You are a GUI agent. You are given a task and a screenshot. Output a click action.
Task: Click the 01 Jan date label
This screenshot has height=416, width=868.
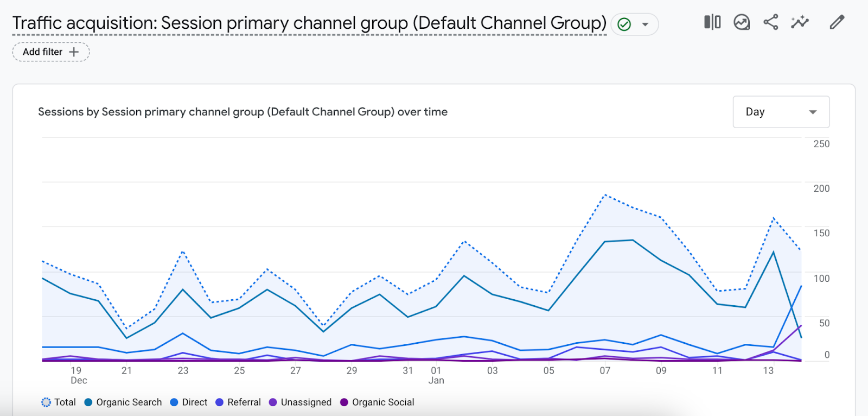coord(436,375)
